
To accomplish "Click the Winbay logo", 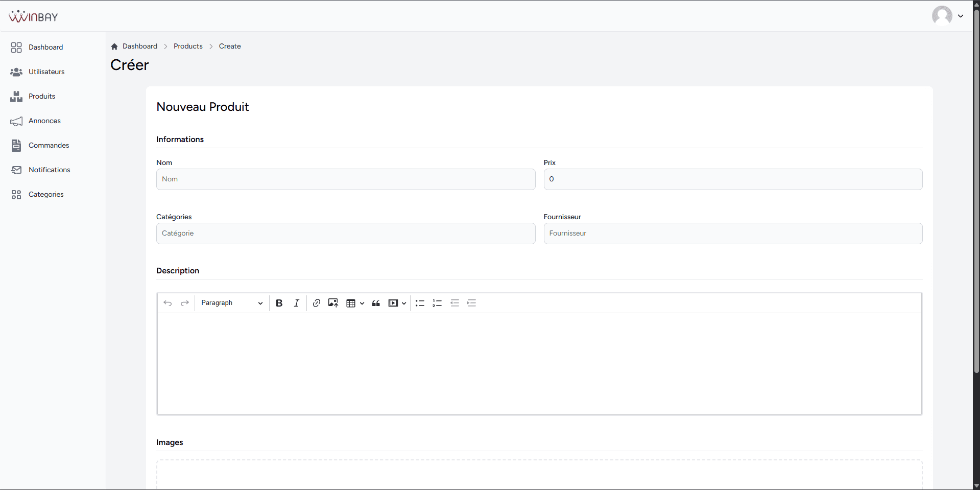I will (33, 16).
